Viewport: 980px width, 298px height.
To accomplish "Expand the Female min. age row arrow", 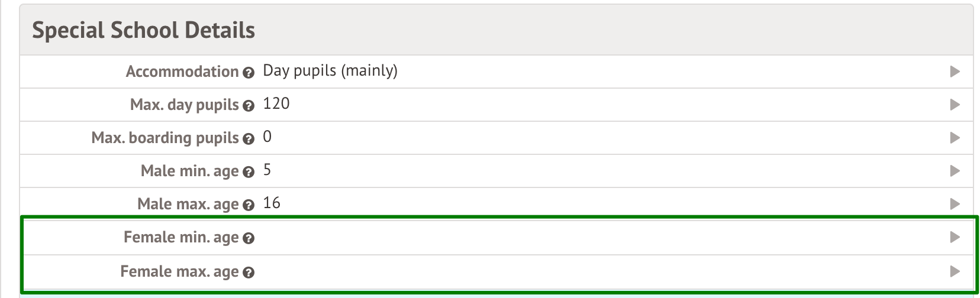I will pyautogui.click(x=955, y=237).
